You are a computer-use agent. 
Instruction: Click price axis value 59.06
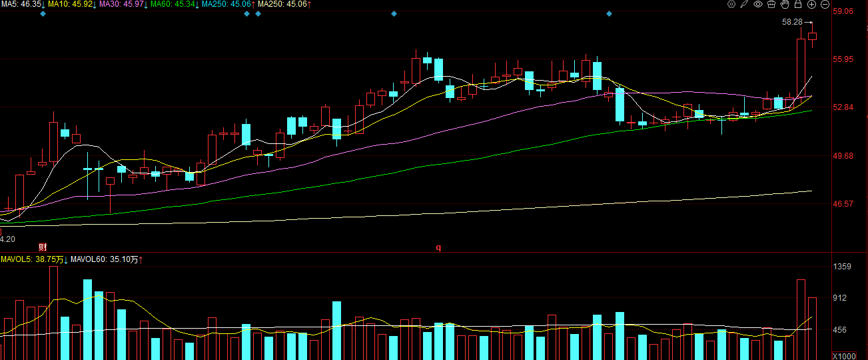click(x=843, y=11)
